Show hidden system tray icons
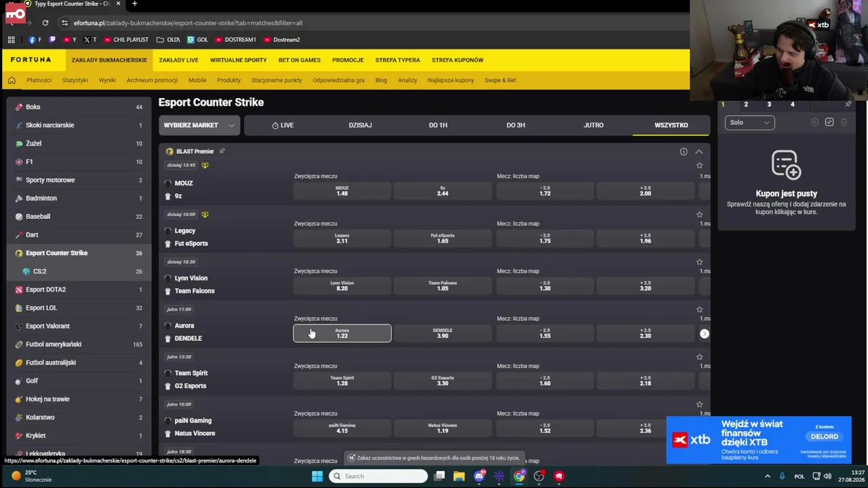Screen dimensions: 868x488 768,476
